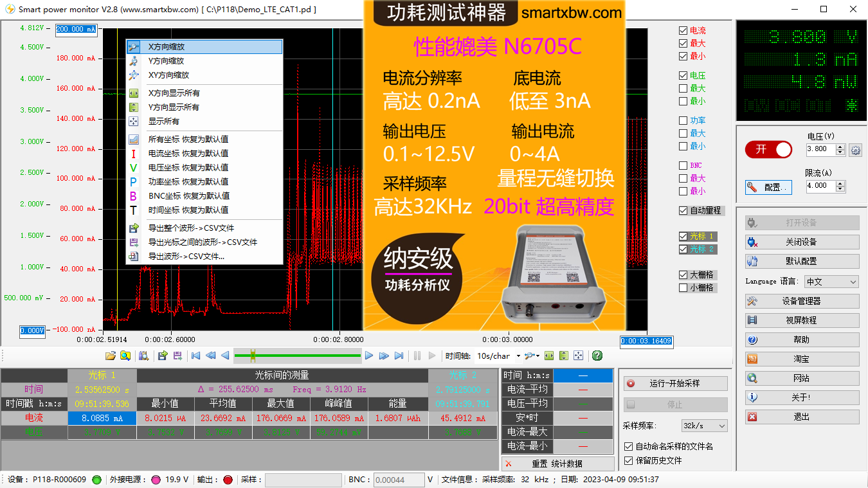The height and width of the screenshot is (488, 868).
Task: Click the 关于! button
Action: tap(802, 398)
